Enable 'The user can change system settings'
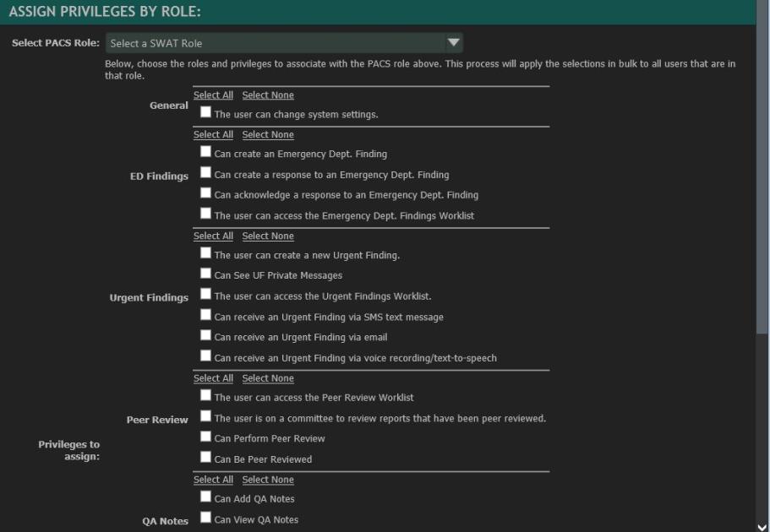This screenshot has width=770, height=532. click(x=204, y=113)
